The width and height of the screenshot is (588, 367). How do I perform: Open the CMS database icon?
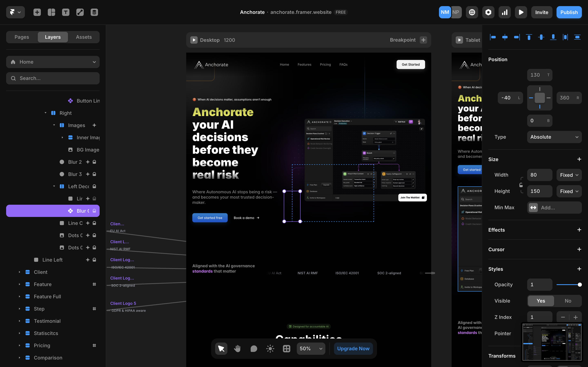[x=94, y=12]
